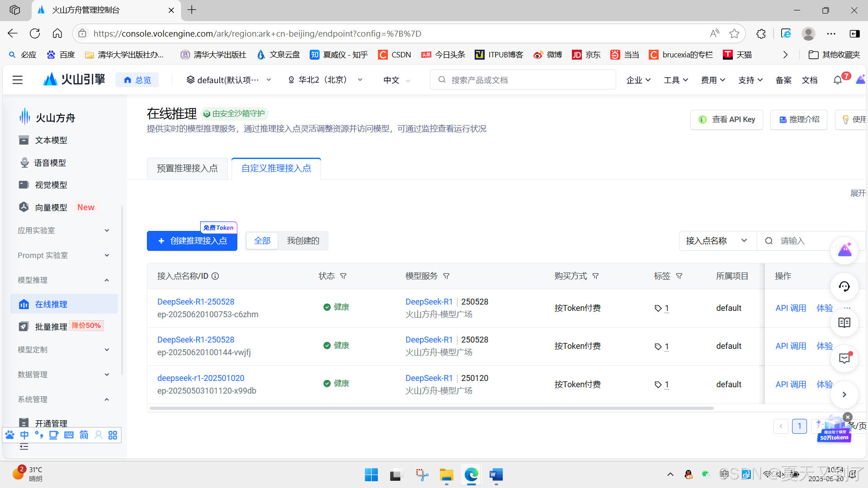
Task: Click the horizontal table scrollbar
Action: pyautogui.click(x=431, y=408)
